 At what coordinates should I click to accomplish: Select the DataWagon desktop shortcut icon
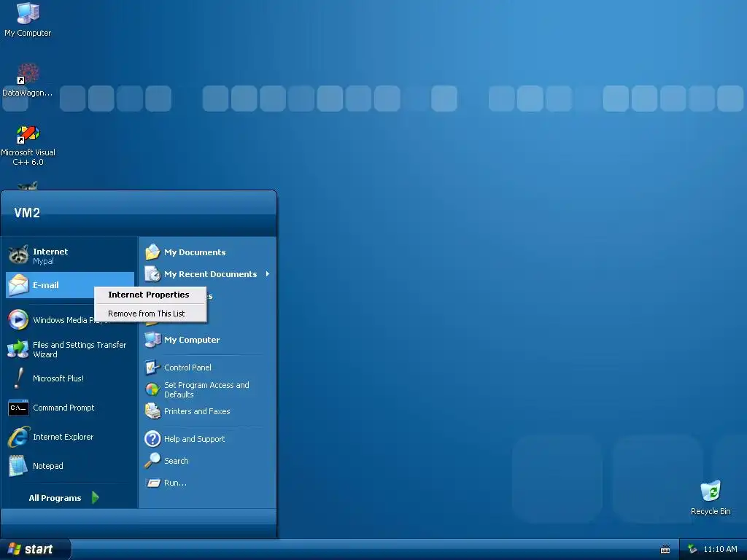click(x=28, y=74)
